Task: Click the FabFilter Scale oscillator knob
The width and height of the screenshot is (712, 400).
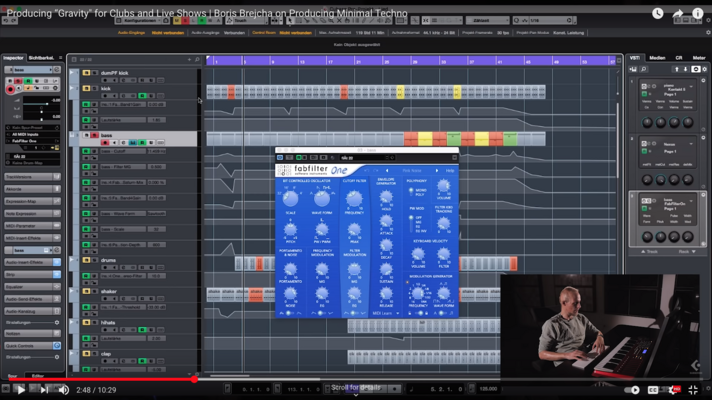Action: coord(291,198)
